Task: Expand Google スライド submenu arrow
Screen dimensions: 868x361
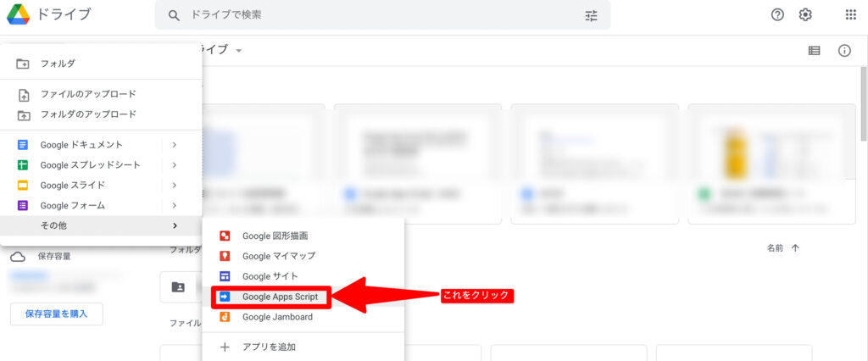Action: coord(174,185)
